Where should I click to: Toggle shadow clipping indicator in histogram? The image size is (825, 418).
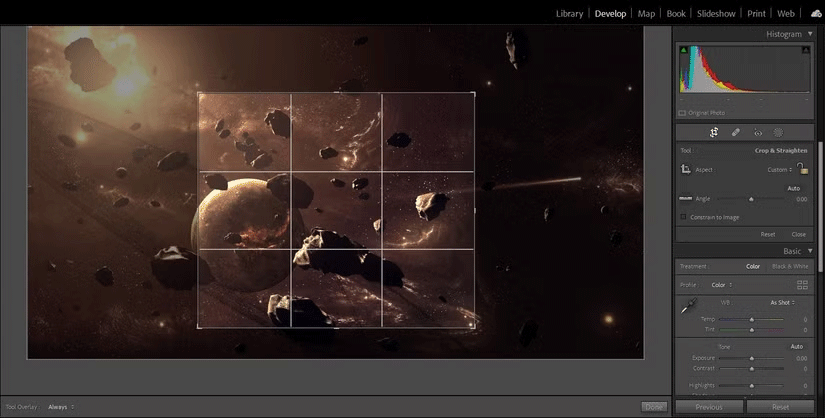(x=683, y=50)
